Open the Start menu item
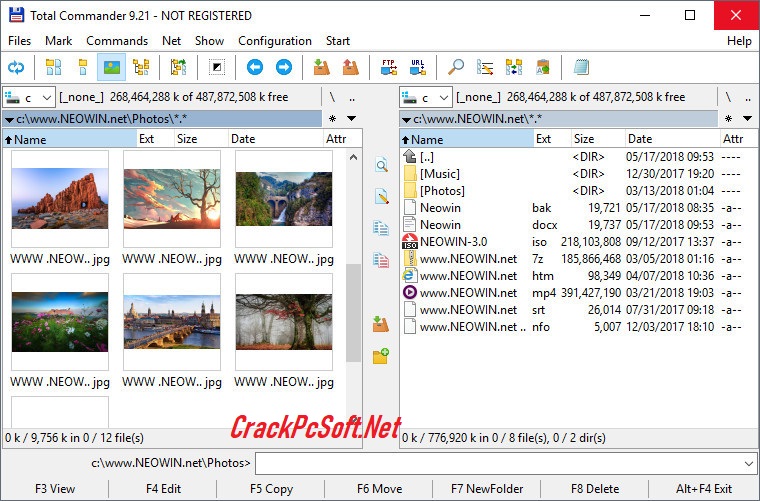The image size is (760, 501). [x=338, y=41]
